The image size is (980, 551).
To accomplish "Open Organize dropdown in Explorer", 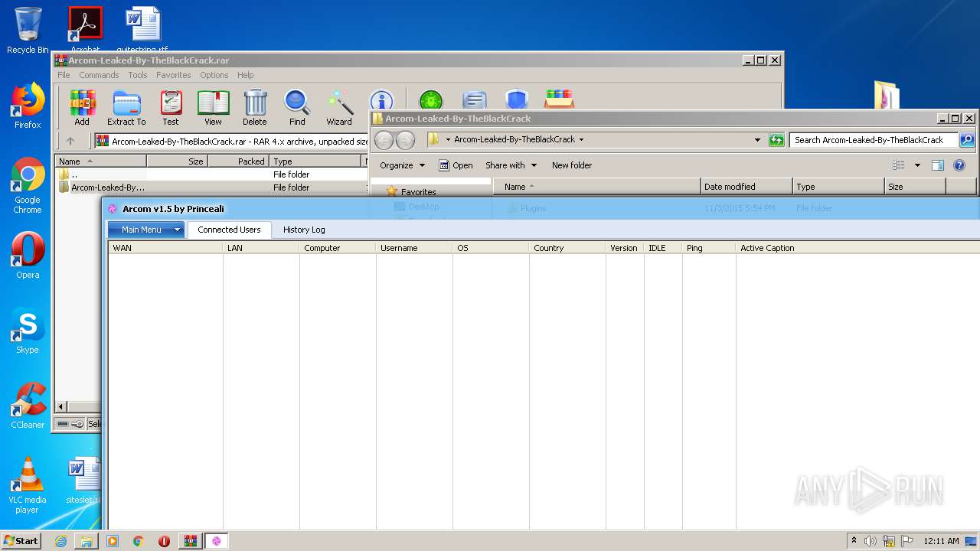I will pos(402,165).
